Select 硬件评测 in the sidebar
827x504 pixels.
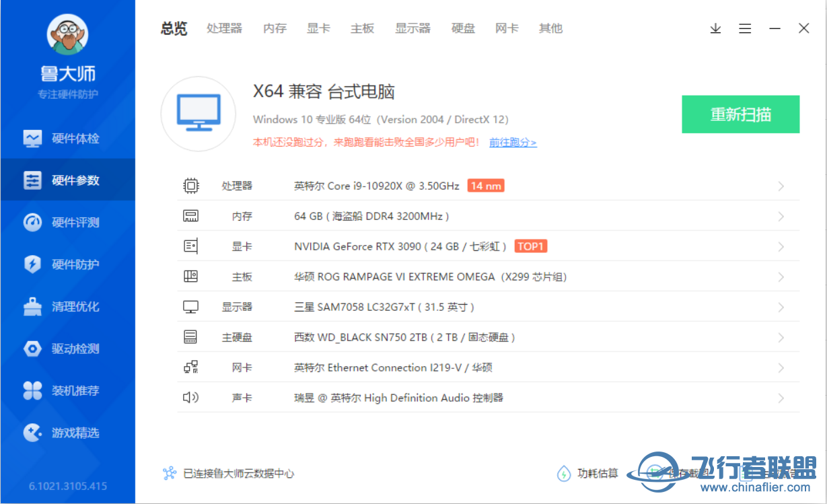click(x=67, y=222)
